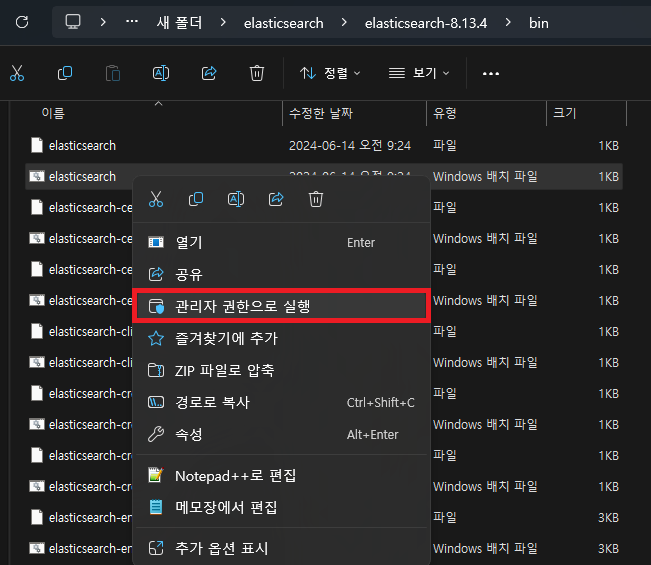Sort by 유형 column header
This screenshot has height=565, width=651.
click(486, 113)
